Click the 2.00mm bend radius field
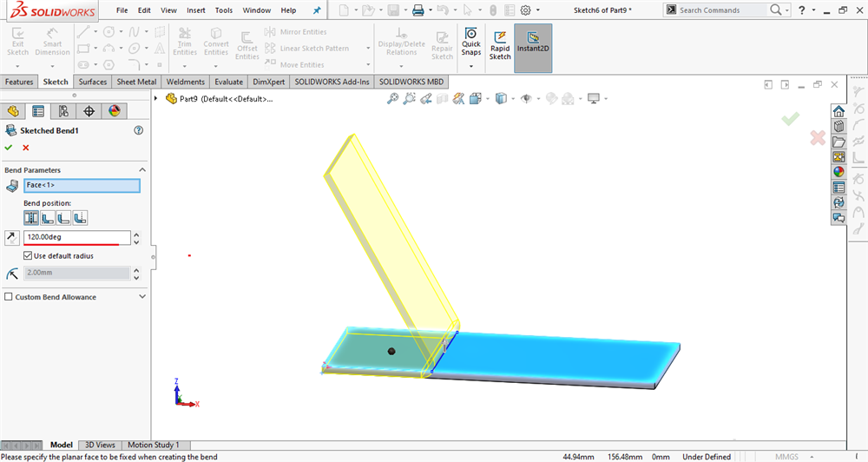 (x=77, y=273)
